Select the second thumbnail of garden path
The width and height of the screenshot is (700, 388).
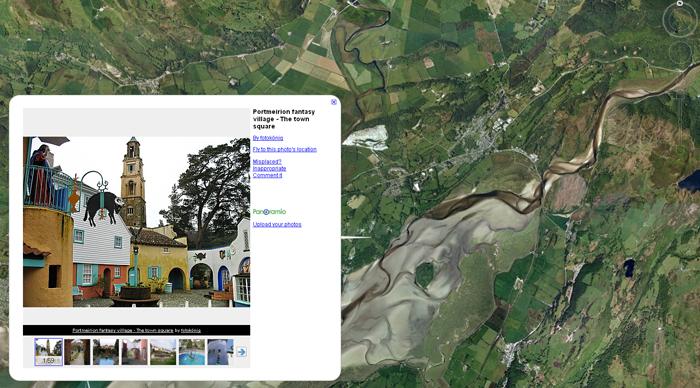pos(77,352)
